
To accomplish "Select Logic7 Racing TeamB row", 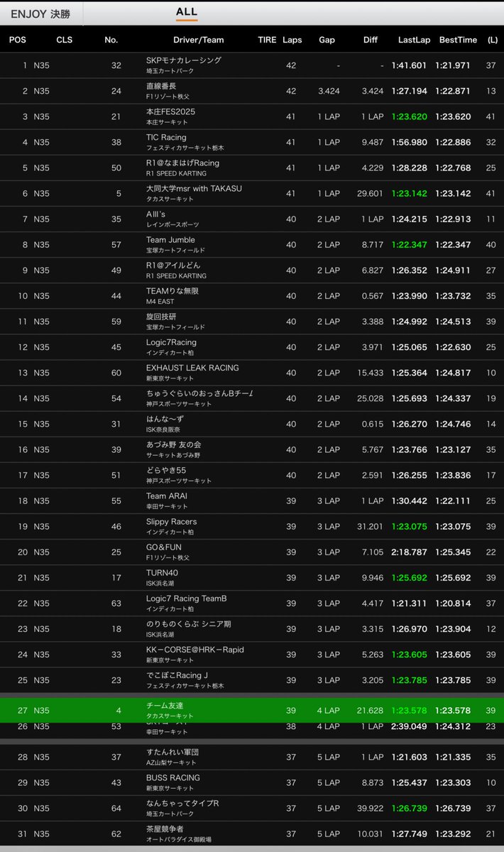I will (x=252, y=603).
